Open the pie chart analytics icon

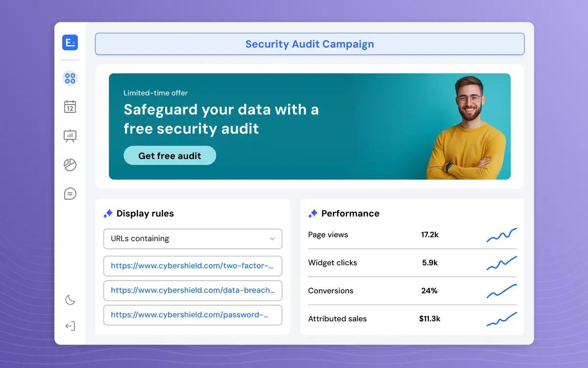tap(70, 165)
